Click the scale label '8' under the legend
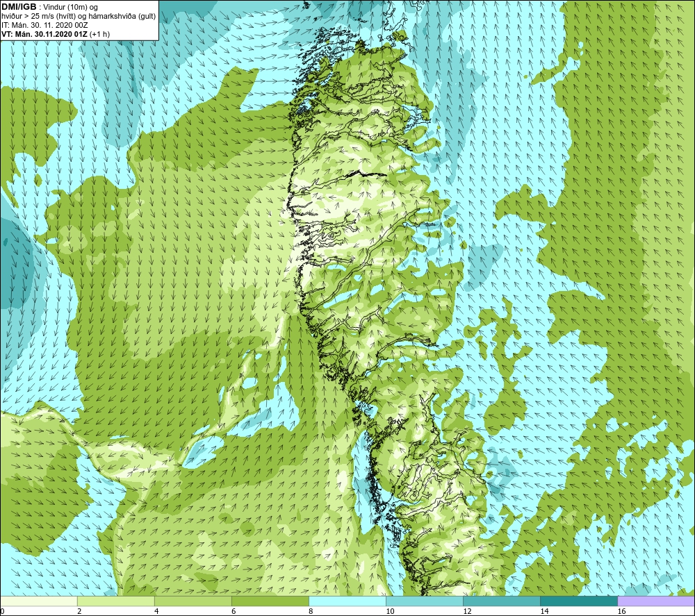Screen dimensions: 695x616 [x=311, y=612]
